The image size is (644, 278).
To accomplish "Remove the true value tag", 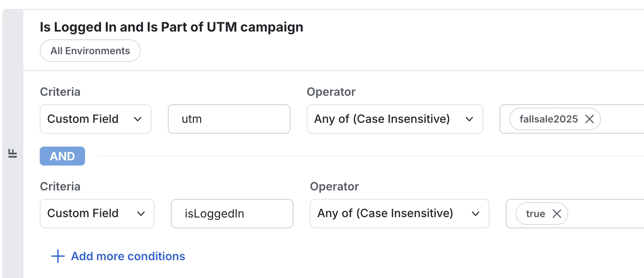I will coord(557,214).
